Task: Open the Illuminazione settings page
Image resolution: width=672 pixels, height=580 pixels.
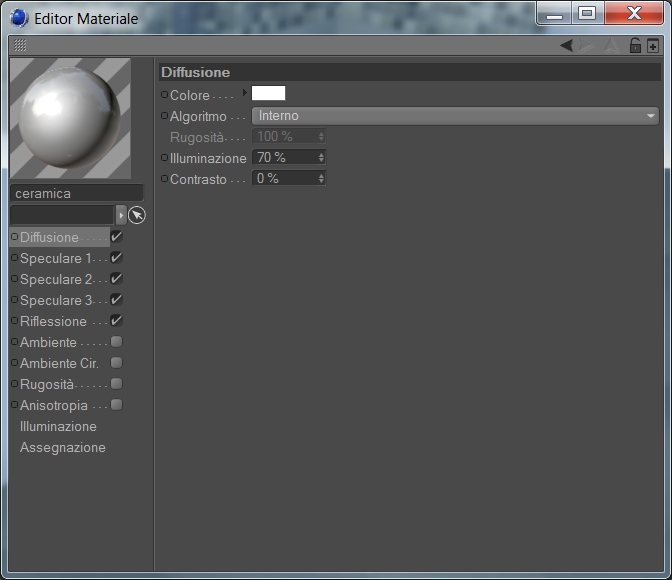Action: click(58, 427)
